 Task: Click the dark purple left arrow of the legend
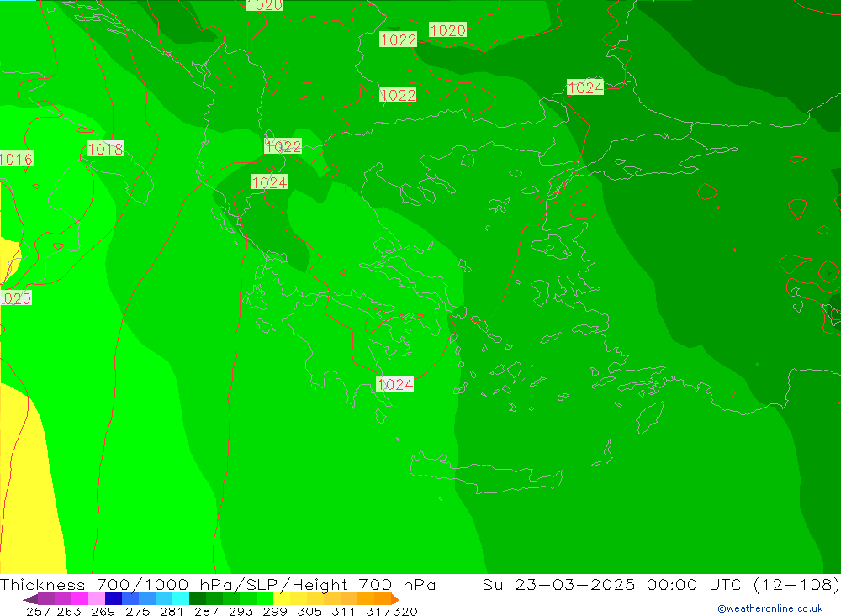coord(30,599)
